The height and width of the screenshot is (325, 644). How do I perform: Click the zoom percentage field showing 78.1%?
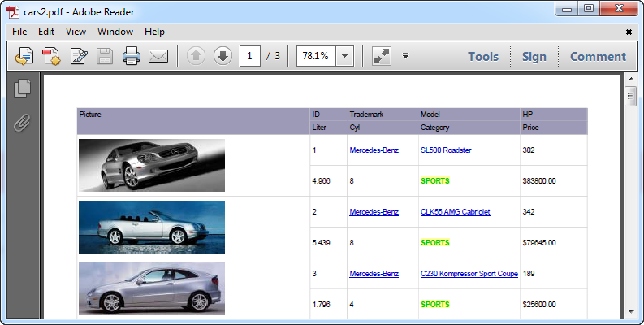pos(316,56)
